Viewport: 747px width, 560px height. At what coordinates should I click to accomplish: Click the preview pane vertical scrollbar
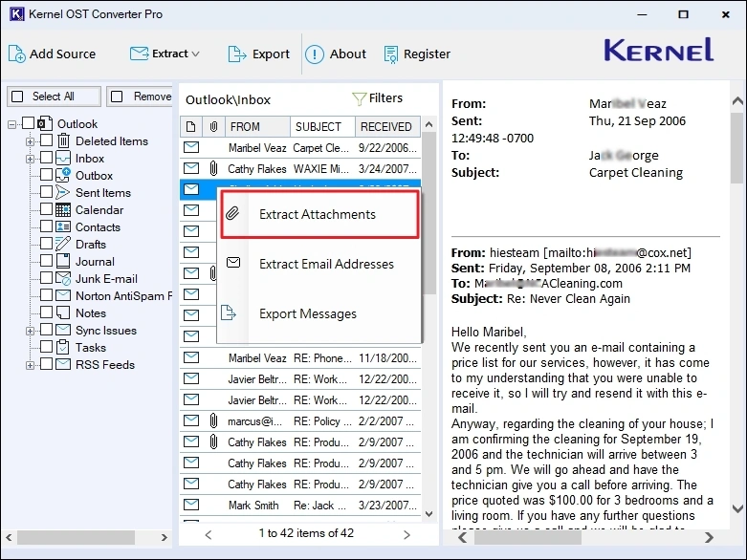pyautogui.click(x=737, y=287)
